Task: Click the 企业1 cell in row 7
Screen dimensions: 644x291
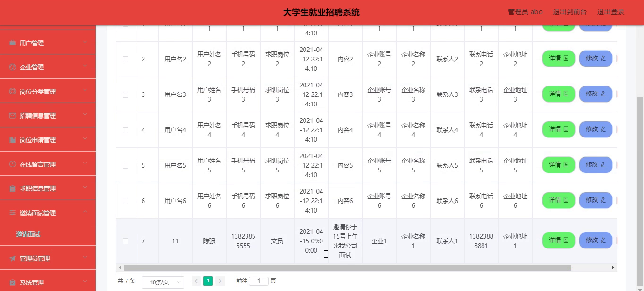Action: (379, 241)
